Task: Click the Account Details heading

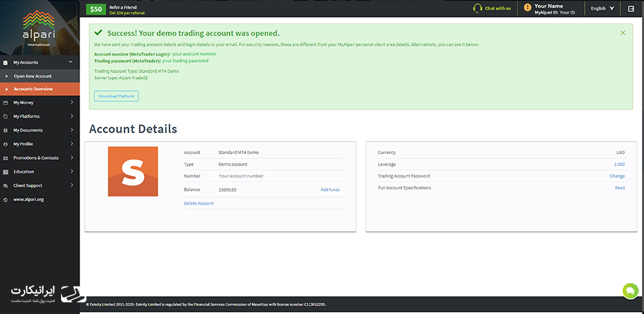Action: coord(133,129)
